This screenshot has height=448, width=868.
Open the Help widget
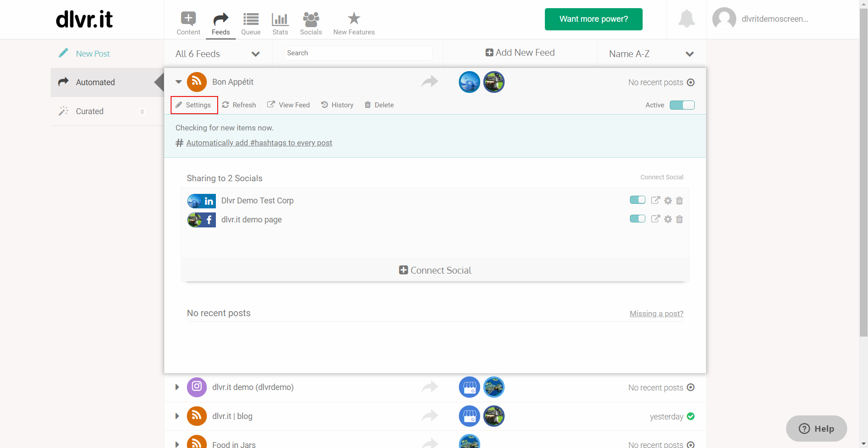[x=816, y=429]
